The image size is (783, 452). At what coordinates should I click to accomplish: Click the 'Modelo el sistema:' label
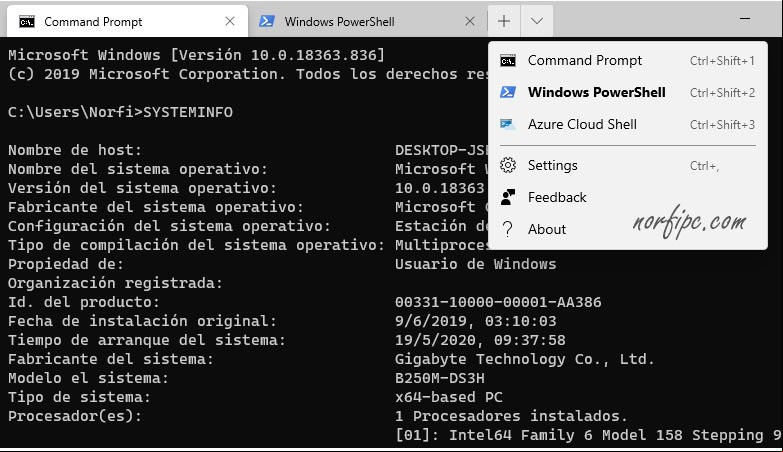point(88,378)
